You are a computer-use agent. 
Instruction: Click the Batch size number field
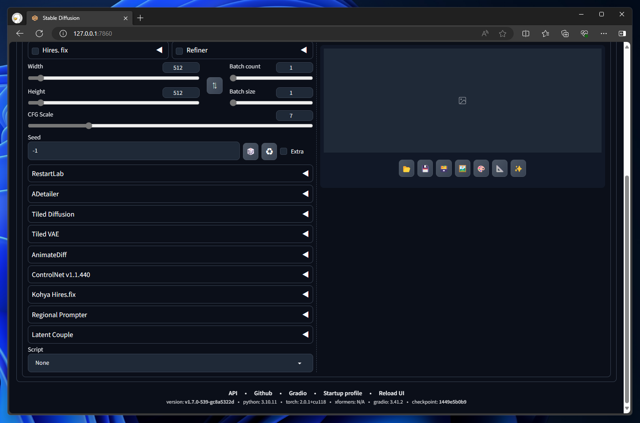click(294, 93)
